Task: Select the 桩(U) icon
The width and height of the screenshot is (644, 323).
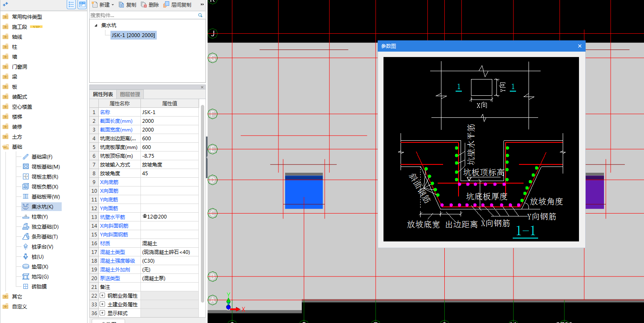Action: 26,256
